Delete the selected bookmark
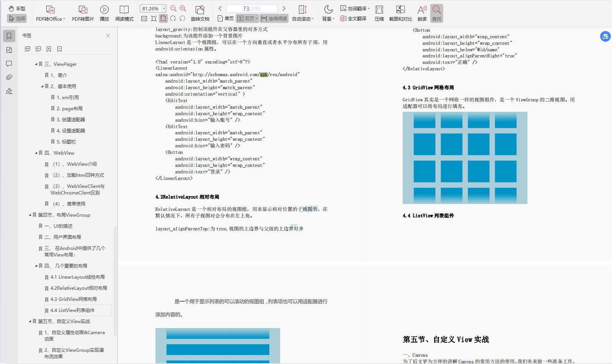Screen dimensions: 612x364 [x=59, y=49]
